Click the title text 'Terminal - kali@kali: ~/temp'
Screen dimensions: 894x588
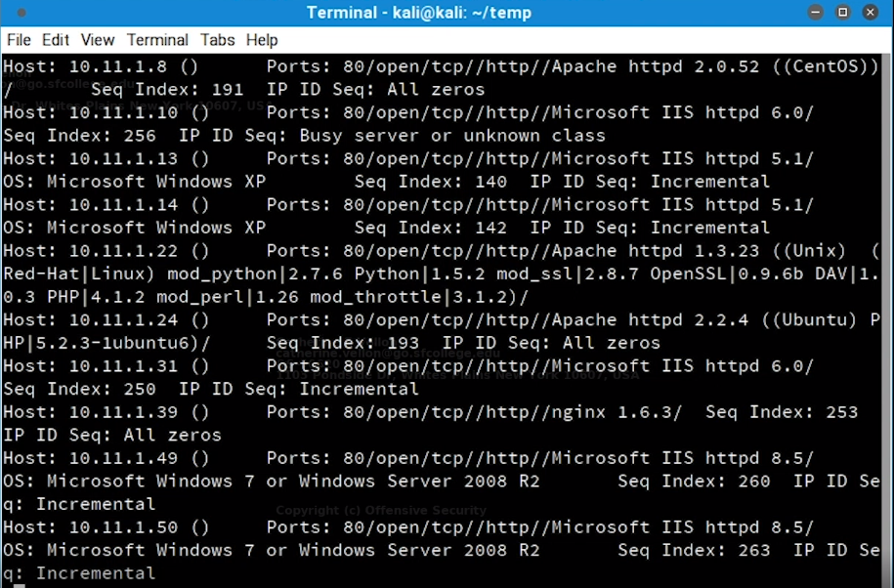click(x=419, y=13)
